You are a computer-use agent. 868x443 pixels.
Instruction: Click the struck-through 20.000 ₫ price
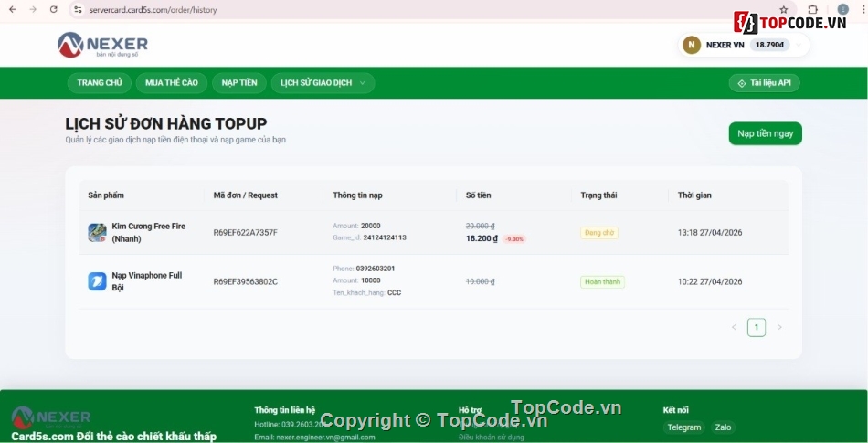click(480, 227)
